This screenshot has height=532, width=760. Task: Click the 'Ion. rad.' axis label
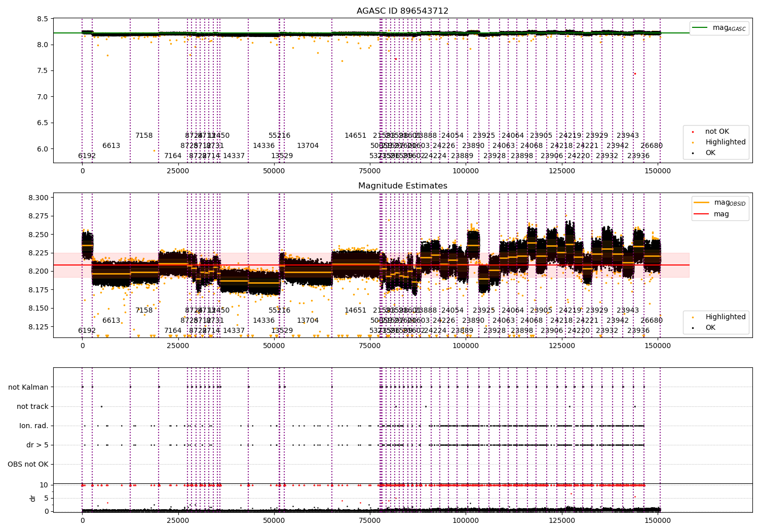tap(34, 426)
